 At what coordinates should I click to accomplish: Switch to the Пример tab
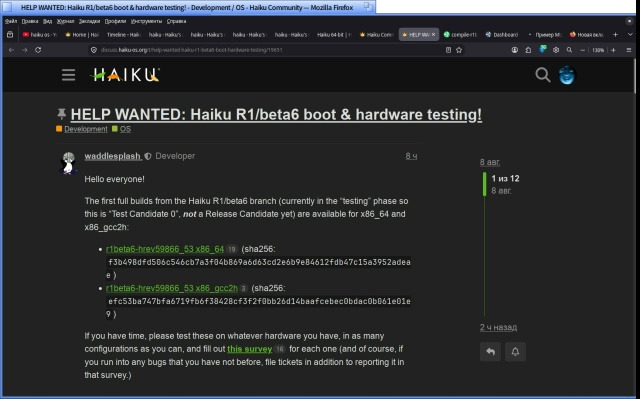pyautogui.click(x=545, y=35)
